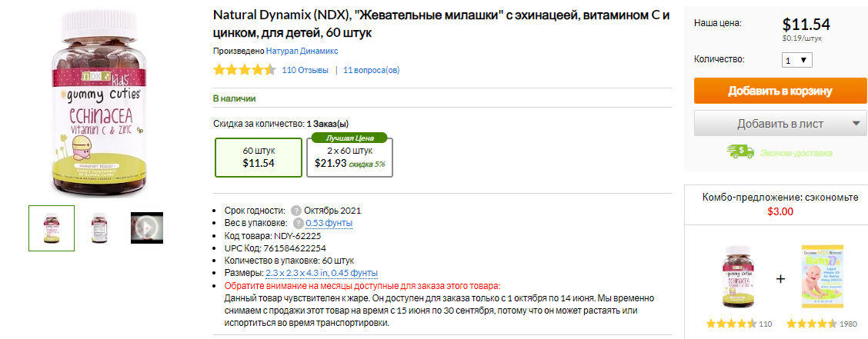Play the product video thumbnail
This screenshot has height=339, width=868.
[147, 228]
